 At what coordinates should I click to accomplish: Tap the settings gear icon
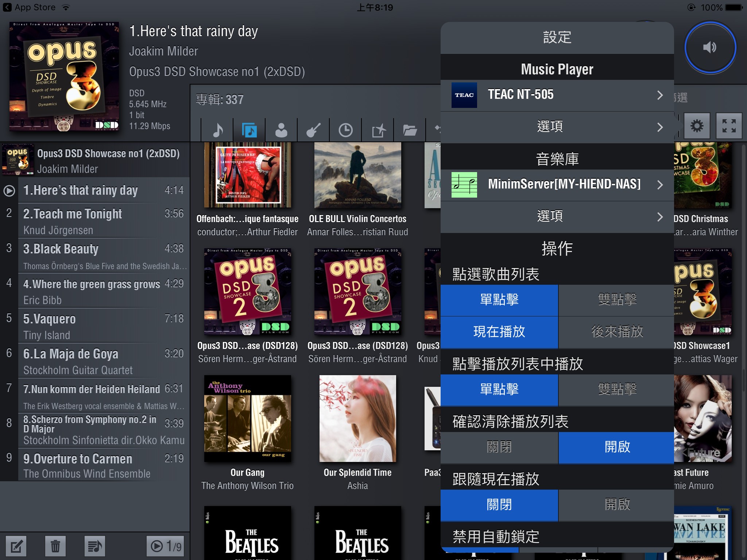697,126
